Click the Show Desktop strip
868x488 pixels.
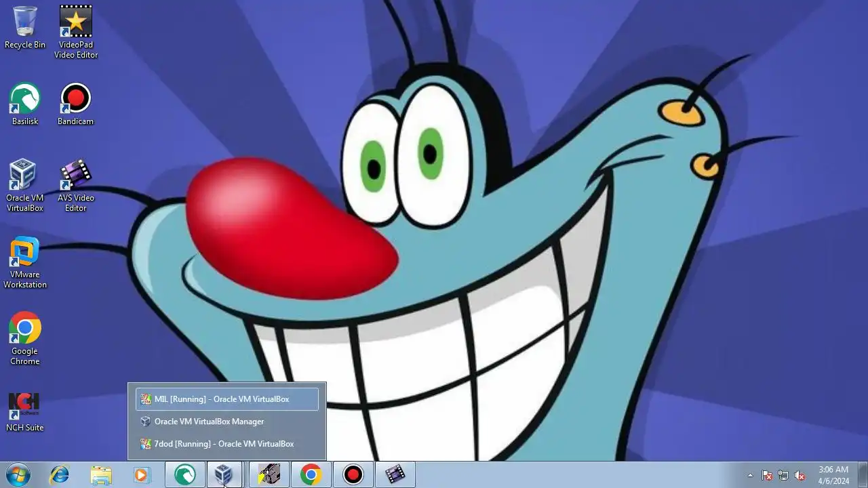(863, 474)
